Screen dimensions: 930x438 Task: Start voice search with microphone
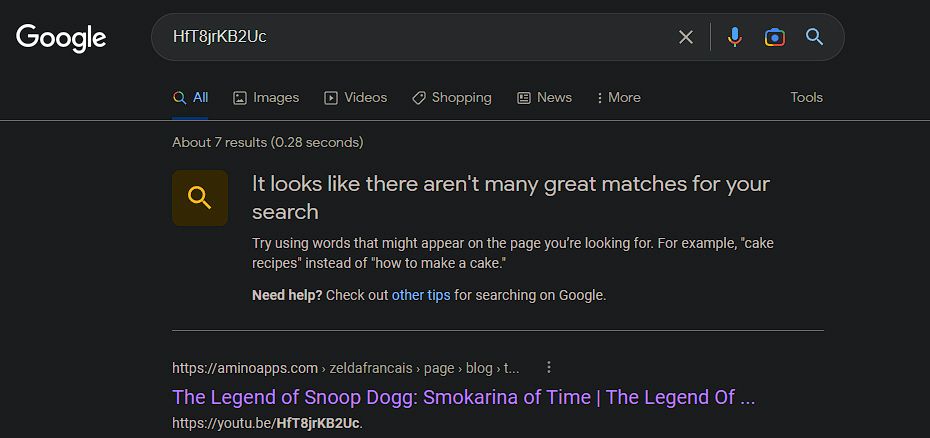(x=735, y=37)
